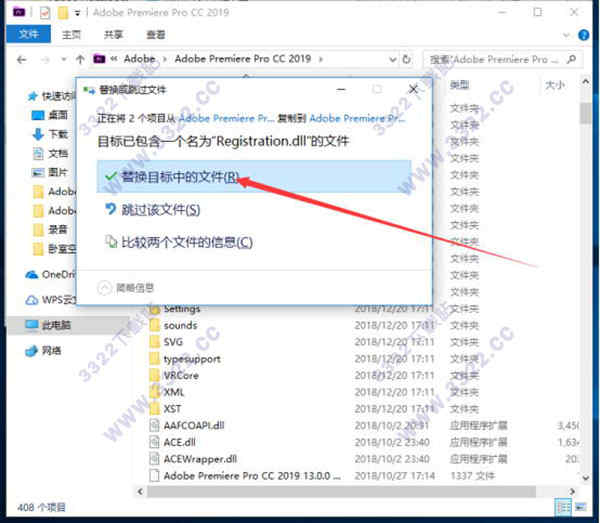Select Adobe Premiere Pro CC 2019 13.0.0 file

click(252, 476)
